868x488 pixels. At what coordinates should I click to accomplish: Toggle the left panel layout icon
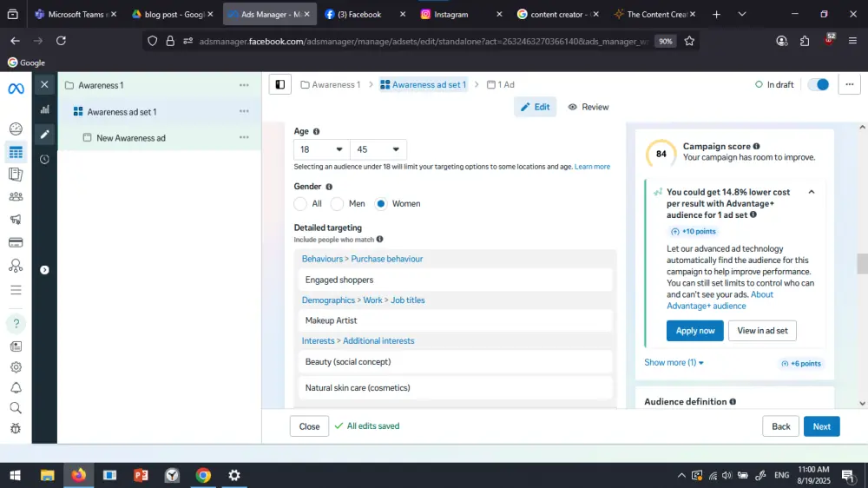click(x=280, y=85)
